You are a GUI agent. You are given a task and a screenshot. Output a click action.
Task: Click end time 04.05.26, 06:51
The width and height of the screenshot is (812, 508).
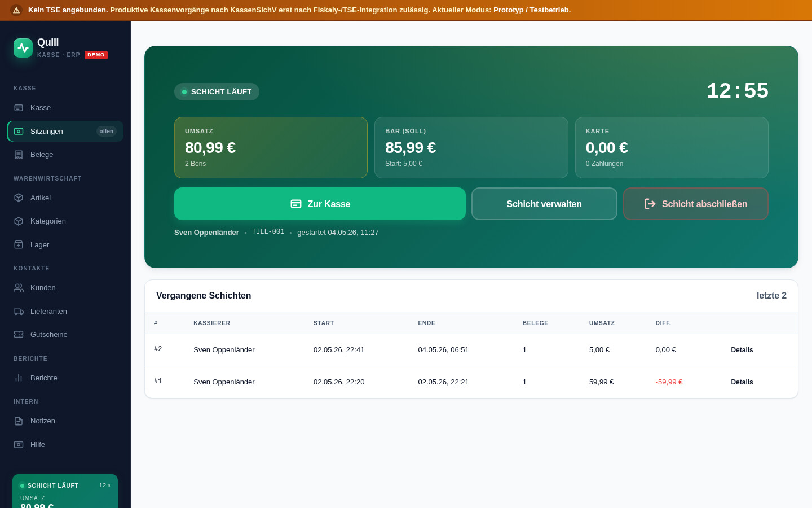coord(443,350)
